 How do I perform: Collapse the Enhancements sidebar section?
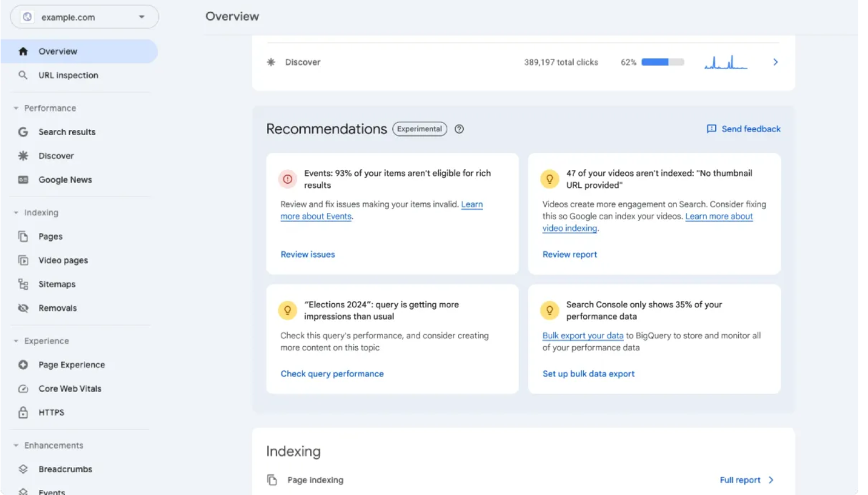tap(16, 445)
